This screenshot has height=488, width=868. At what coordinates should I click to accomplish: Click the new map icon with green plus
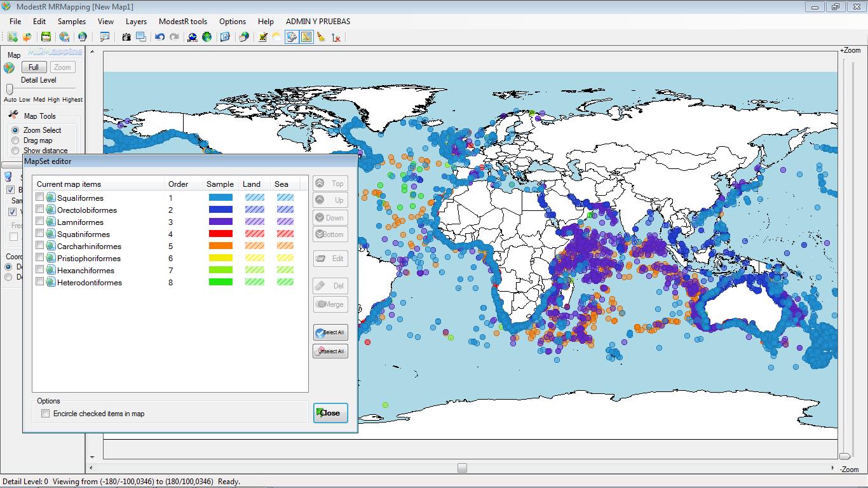click(13, 37)
